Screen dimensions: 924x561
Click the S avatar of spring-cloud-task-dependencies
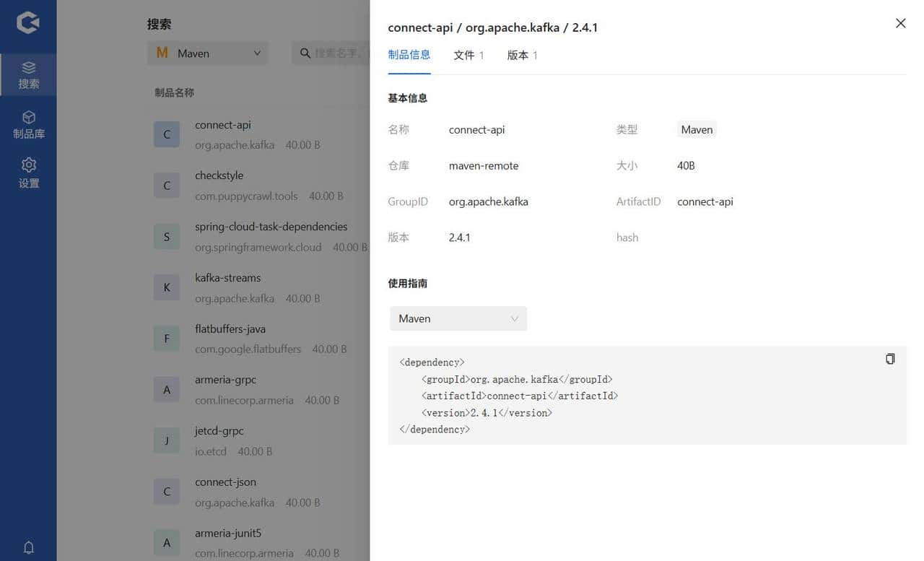(167, 237)
